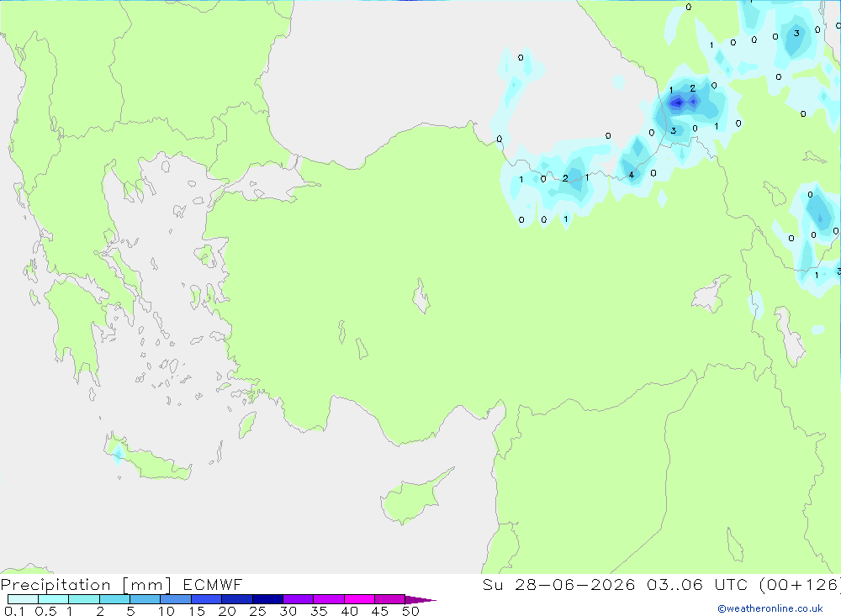
Task: Click the "(00+126)" forecast offset label
Action: pyautogui.click(x=800, y=584)
